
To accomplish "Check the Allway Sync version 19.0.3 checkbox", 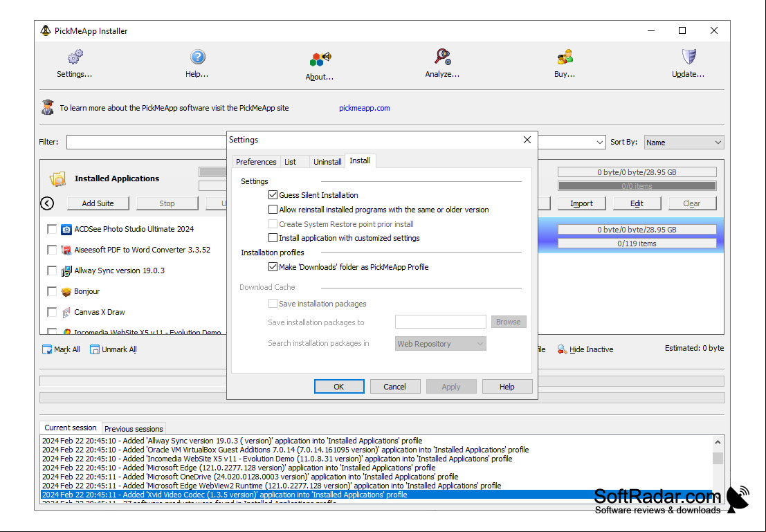I will [x=52, y=270].
